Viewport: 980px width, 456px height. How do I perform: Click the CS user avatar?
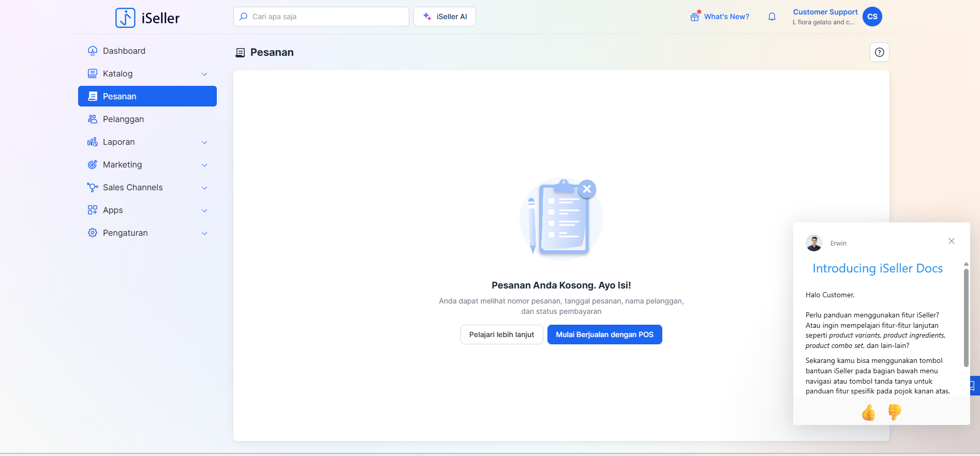click(872, 17)
